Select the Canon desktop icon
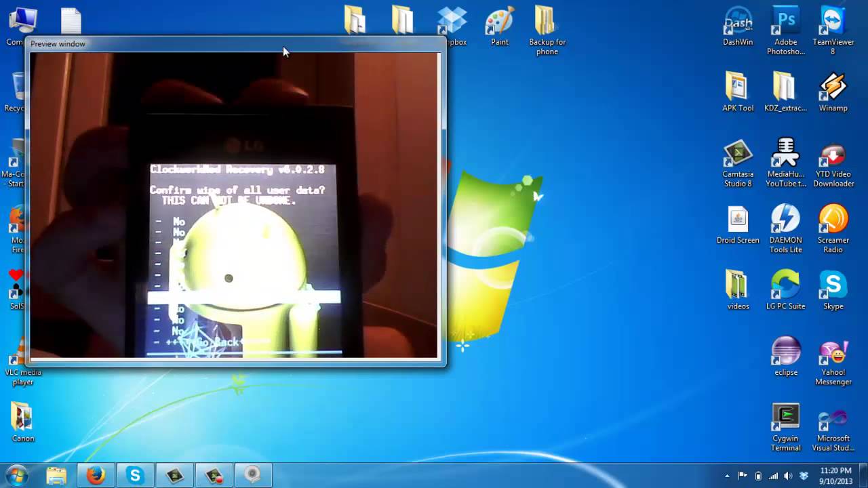The height and width of the screenshot is (488, 868). (x=22, y=423)
